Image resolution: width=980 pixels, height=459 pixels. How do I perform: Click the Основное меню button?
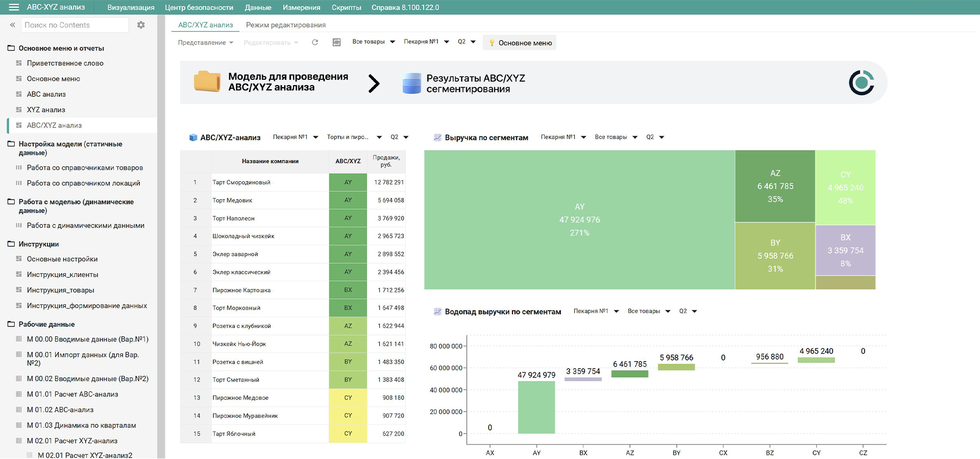520,43
